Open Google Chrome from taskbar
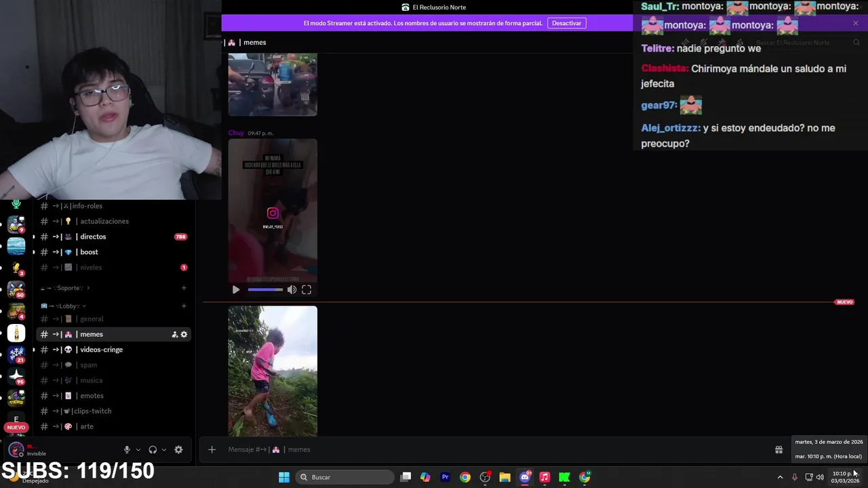Image resolution: width=868 pixels, height=488 pixels. pos(465,477)
